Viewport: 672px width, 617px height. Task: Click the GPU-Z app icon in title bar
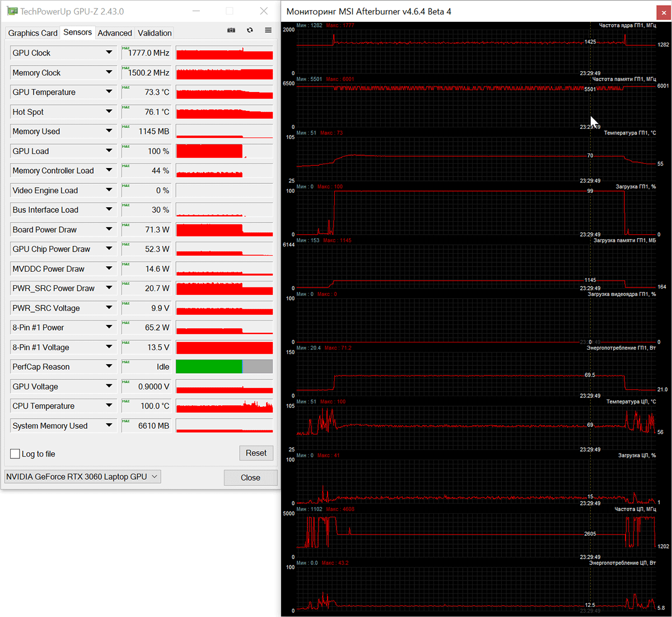tap(12, 11)
